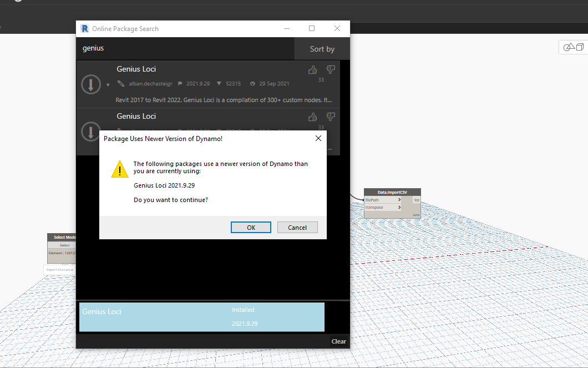Close the Package Uses Newer Version dialog

[318, 138]
